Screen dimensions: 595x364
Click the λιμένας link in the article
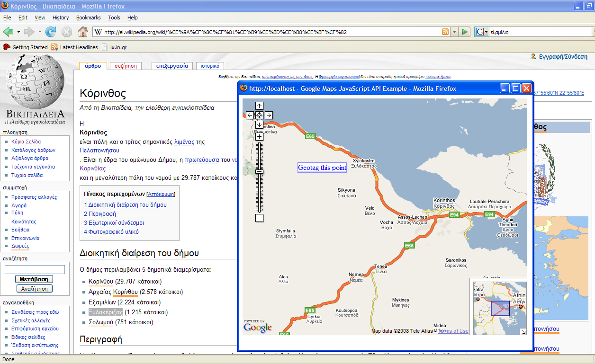185,142
